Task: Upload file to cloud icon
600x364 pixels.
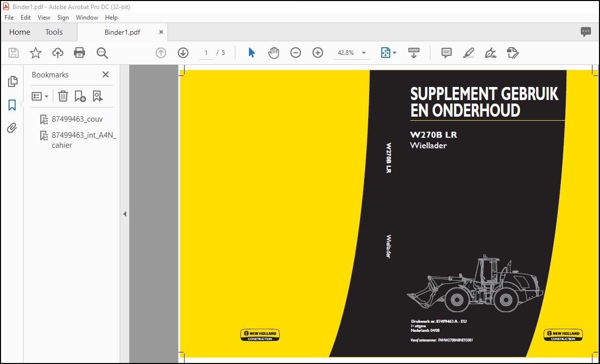Action: click(x=58, y=53)
